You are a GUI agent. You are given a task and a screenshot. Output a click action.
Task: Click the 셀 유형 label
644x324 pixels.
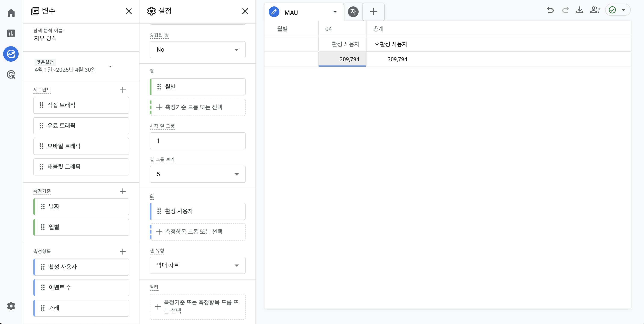coord(157,251)
